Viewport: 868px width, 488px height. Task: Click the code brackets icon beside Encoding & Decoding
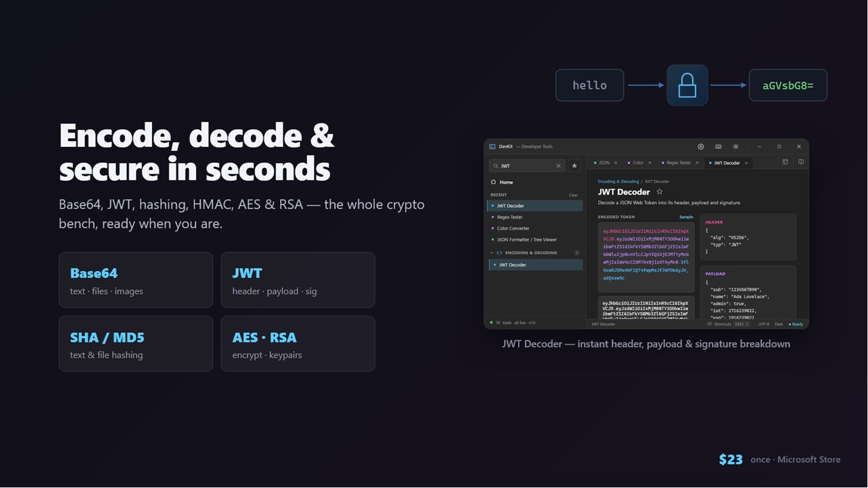coord(499,253)
